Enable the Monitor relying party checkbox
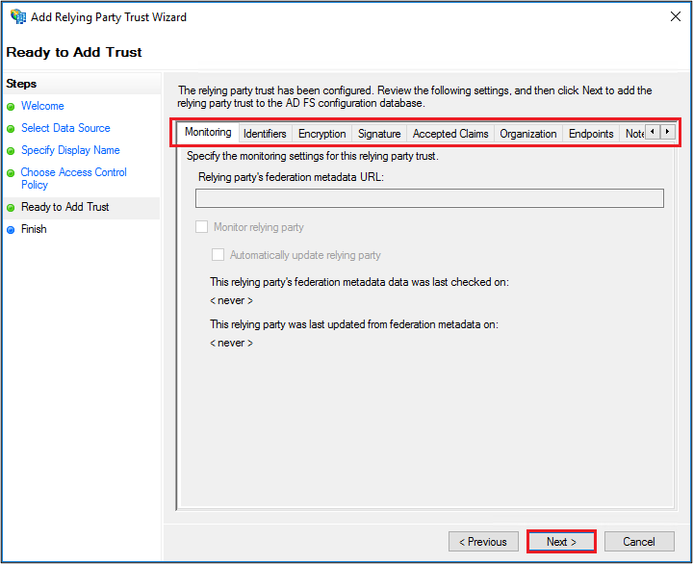 [203, 227]
